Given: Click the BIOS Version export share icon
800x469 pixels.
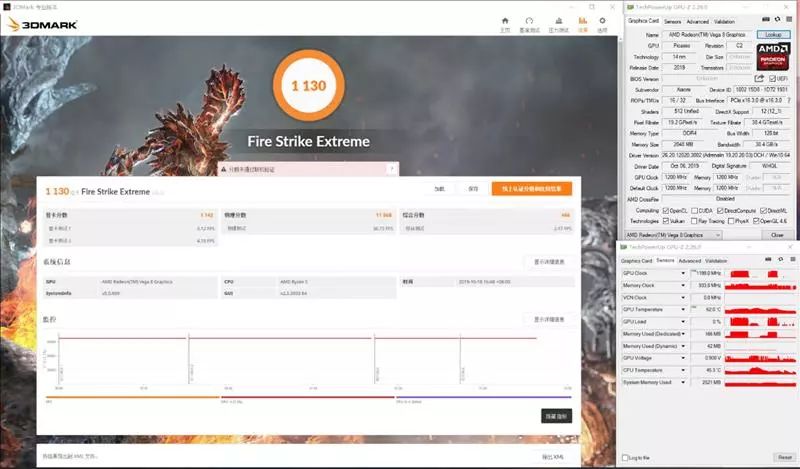Looking at the screenshot, I should 759,79.
